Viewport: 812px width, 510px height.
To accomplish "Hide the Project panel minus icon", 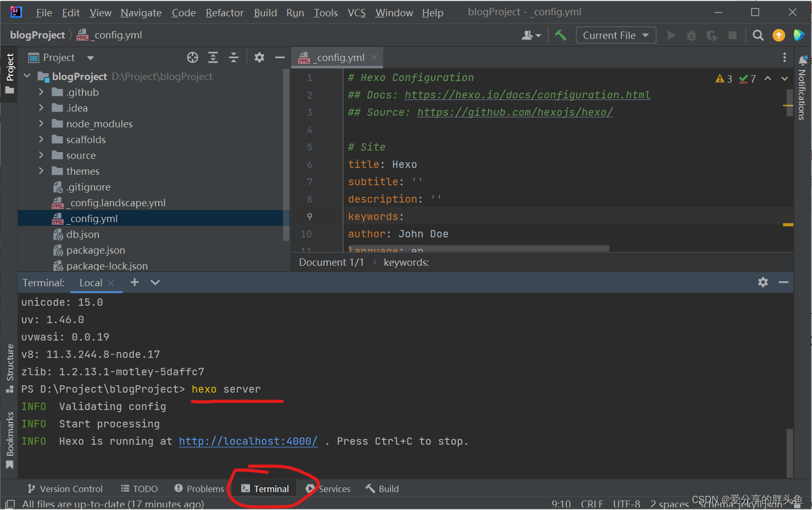I will pos(280,57).
